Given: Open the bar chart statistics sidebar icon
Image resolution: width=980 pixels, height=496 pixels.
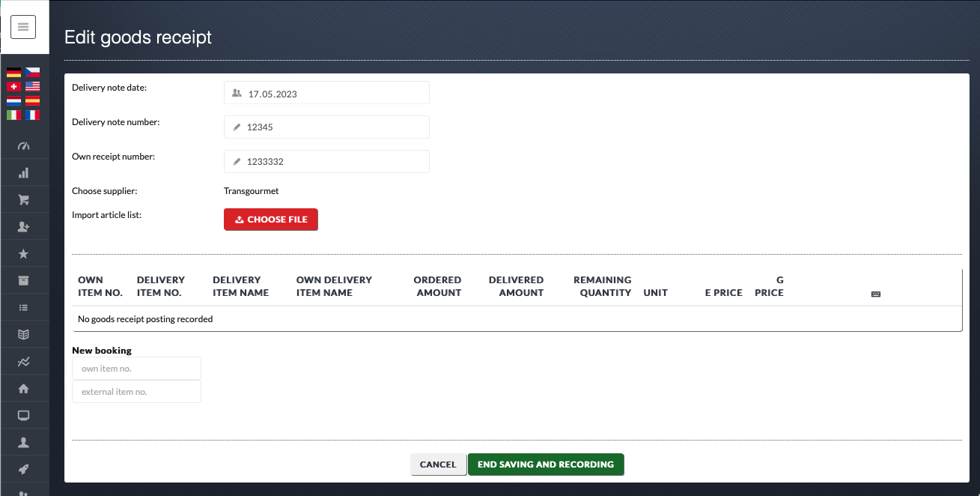Looking at the screenshot, I should click(x=23, y=173).
